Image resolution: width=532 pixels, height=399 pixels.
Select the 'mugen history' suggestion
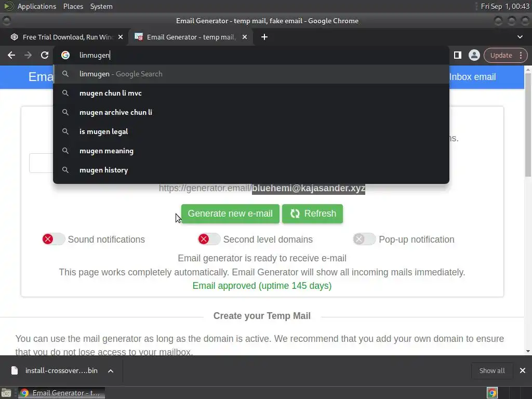(x=251, y=170)
